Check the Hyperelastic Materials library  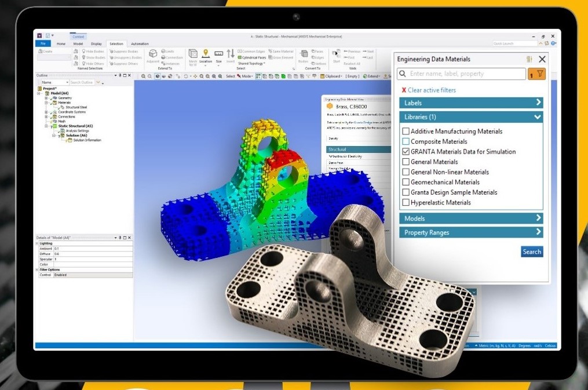point(406,202)
